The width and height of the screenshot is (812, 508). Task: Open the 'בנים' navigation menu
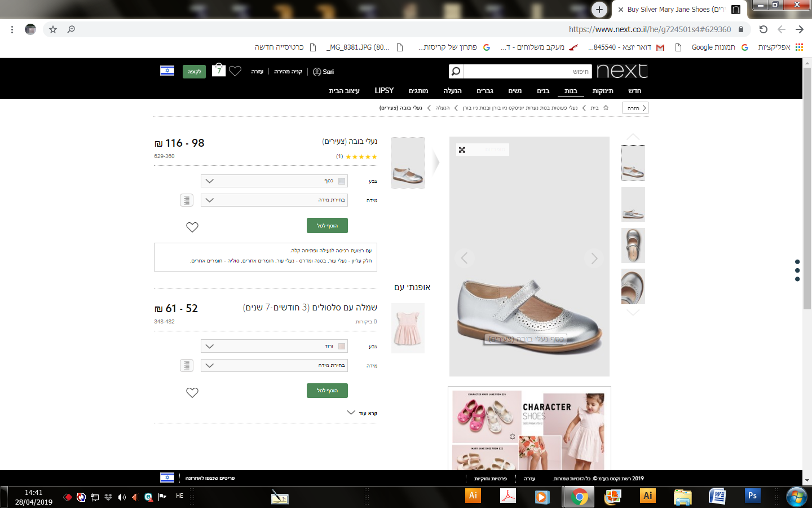click(x=543, y=91)
